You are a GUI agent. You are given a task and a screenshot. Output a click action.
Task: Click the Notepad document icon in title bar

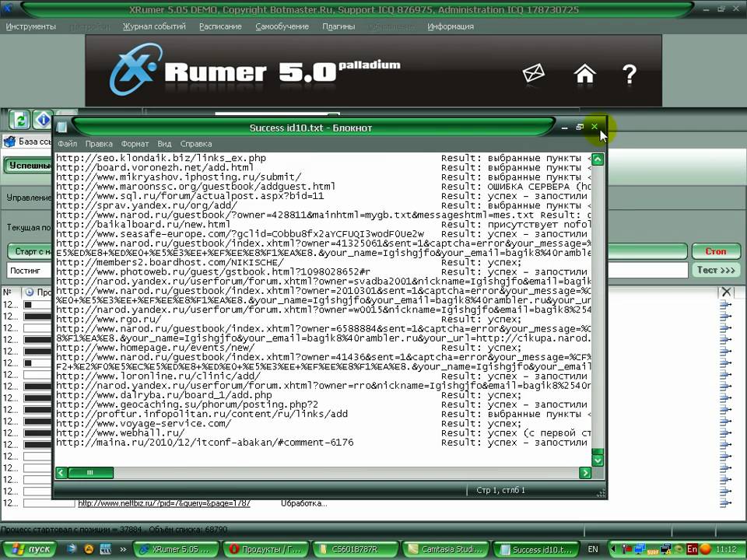(61, 127)
